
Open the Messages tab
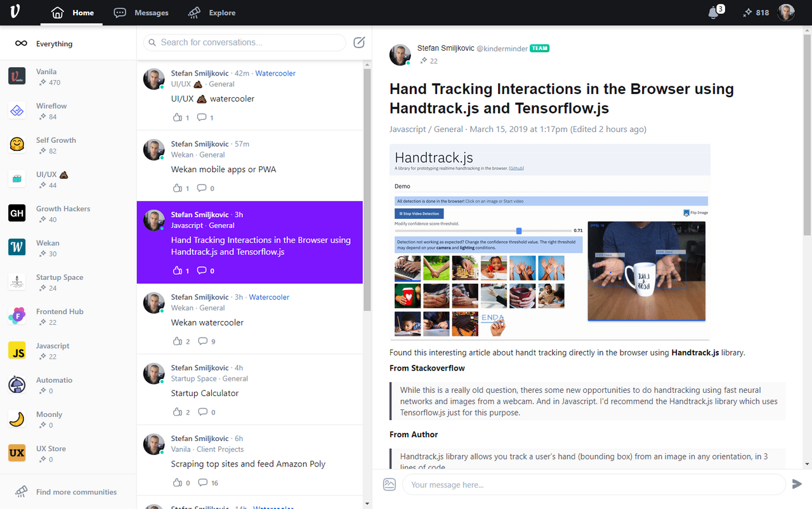pyautogui.click(x=141, y=13)
